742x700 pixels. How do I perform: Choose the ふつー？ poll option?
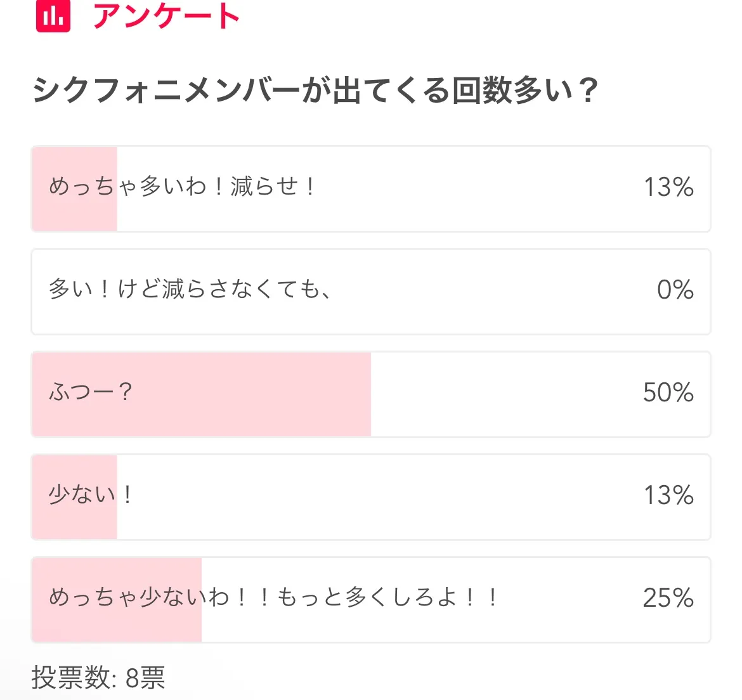tap(90, 392)
